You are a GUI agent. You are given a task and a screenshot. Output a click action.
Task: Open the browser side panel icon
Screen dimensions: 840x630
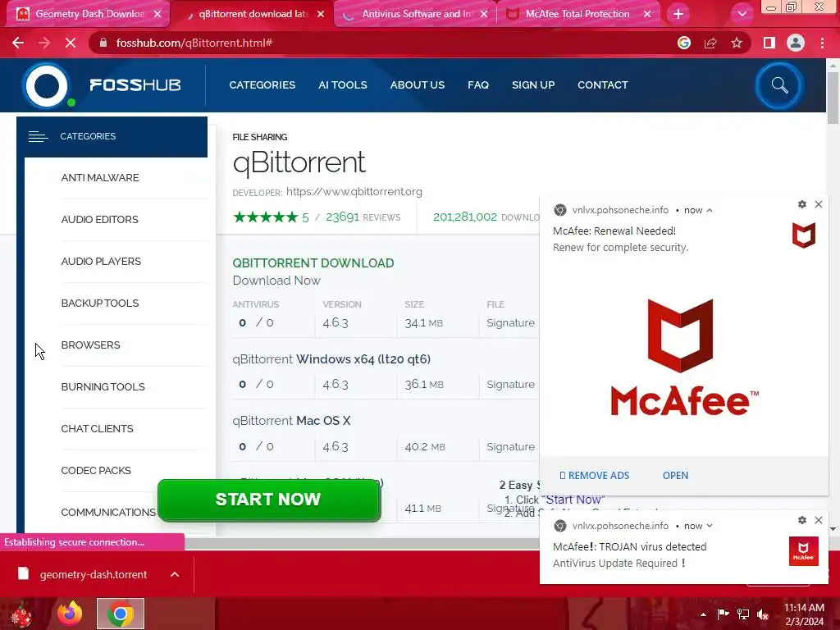tap(769, 43)
